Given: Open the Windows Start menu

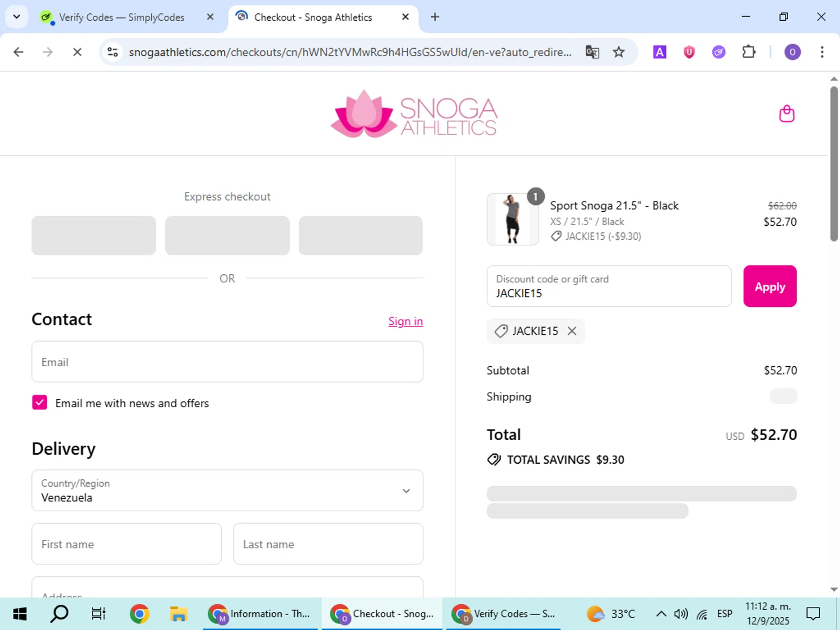Looking at the screenshot, I should [x=20, y=614].
